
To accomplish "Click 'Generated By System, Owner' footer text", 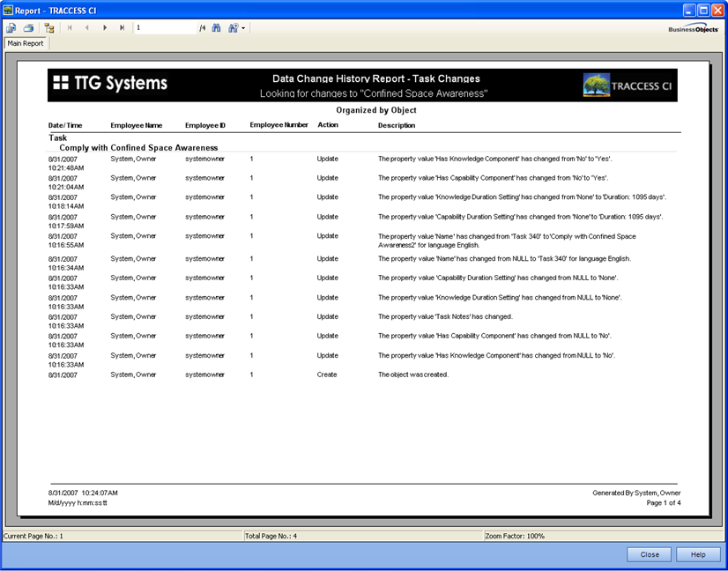I will click(636, 493).
